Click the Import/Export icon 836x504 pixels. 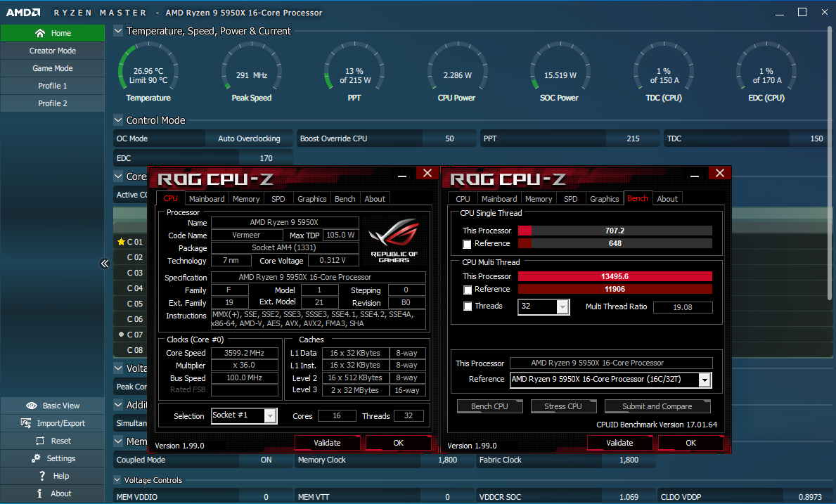click(25, 423)
